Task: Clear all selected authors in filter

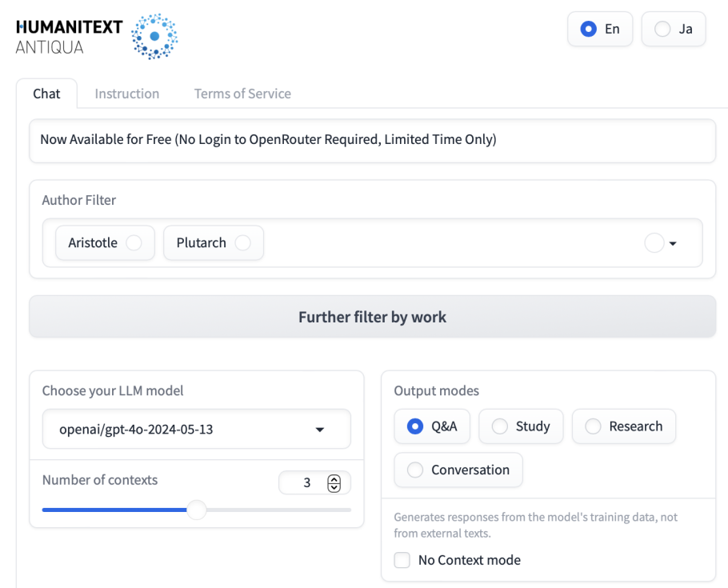Action: 654,243
